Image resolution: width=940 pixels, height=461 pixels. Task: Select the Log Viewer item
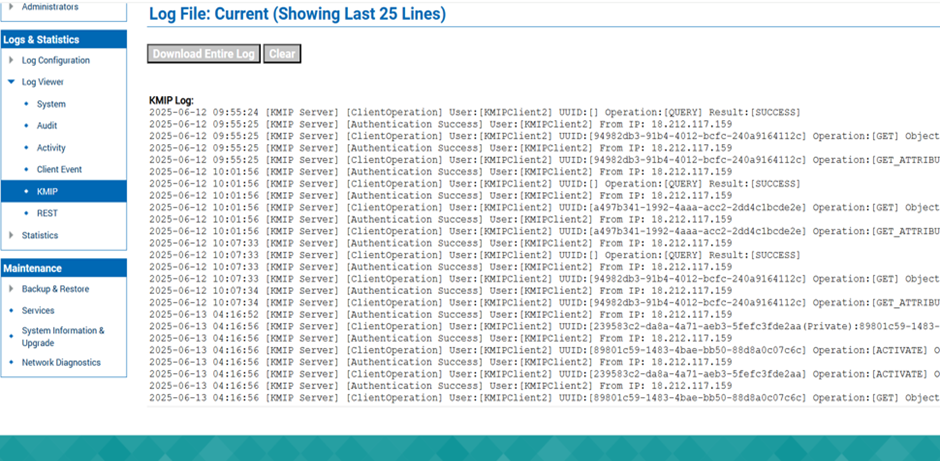(43, 82)
